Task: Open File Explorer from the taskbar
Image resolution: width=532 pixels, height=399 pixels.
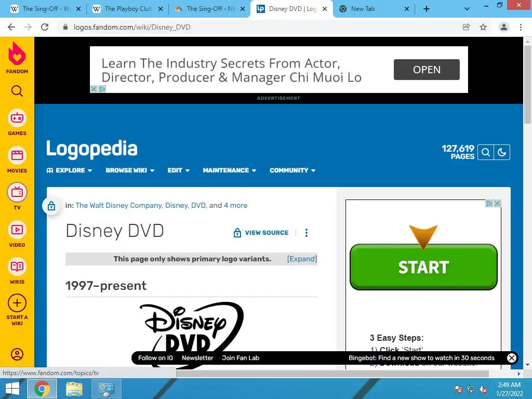Action: [x=74, y=389]
